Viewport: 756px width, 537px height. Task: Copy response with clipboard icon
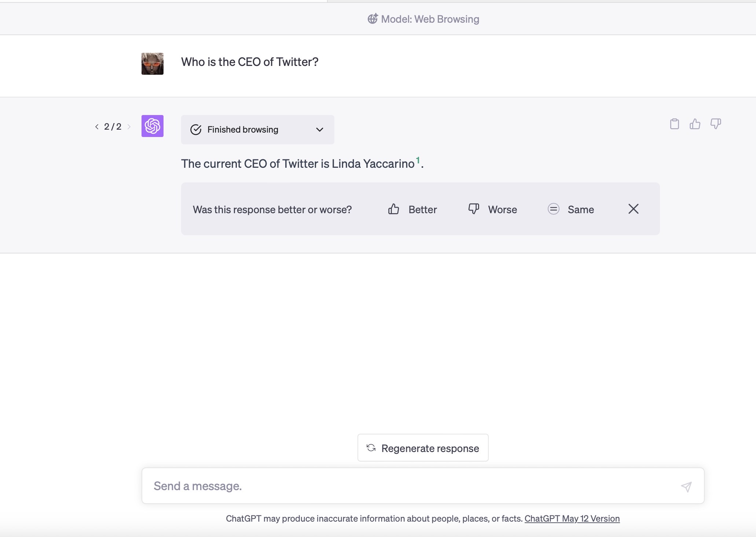[x=674, y=124]
